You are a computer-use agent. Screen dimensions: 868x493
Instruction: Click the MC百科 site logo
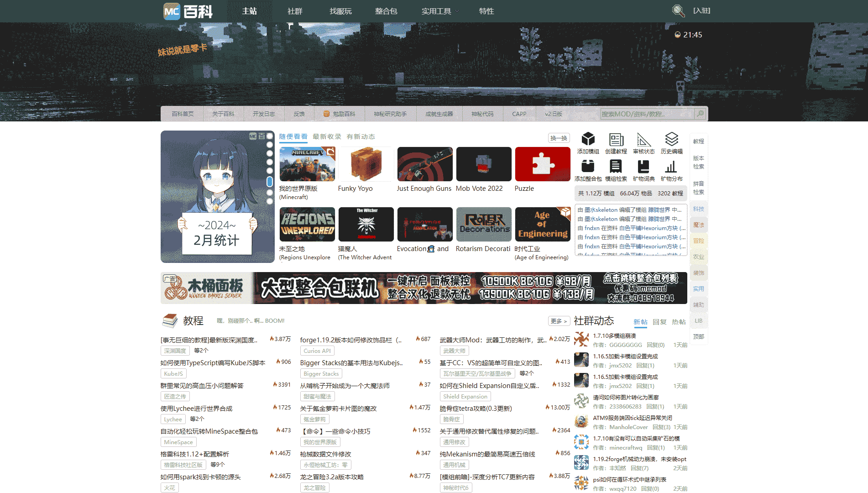188,11
